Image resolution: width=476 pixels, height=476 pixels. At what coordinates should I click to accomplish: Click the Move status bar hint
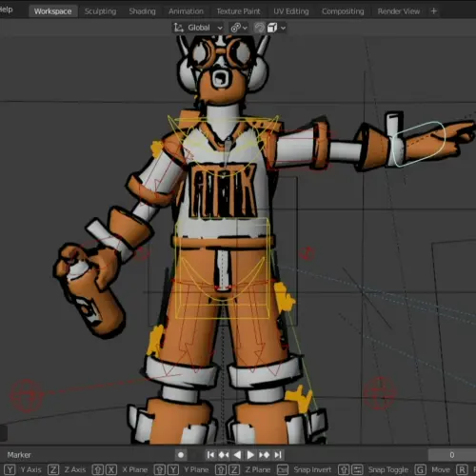(441, 469)
